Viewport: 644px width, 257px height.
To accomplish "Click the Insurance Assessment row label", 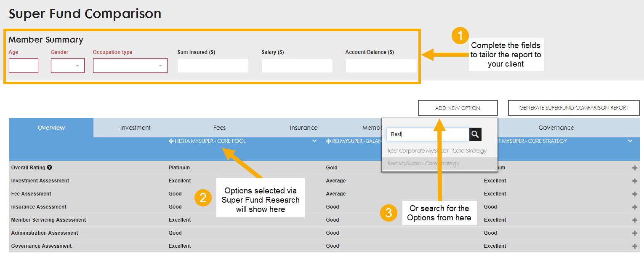I will 39,207.
